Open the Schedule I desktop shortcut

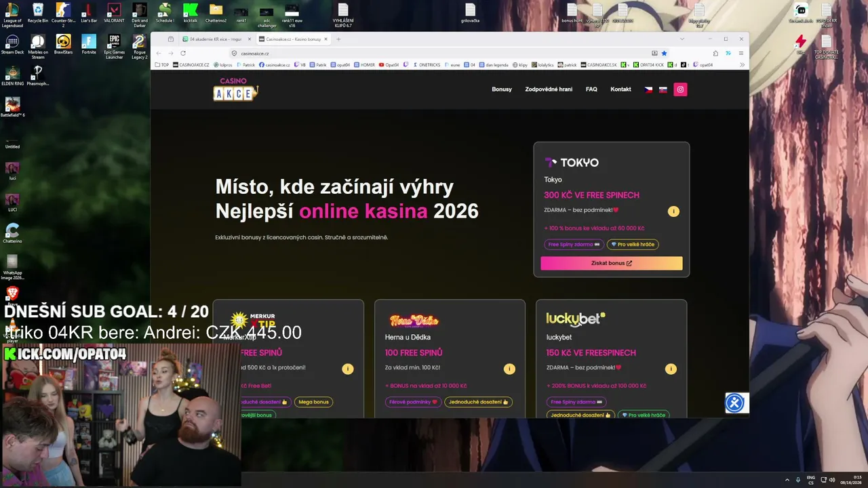[x=165, y=13]
